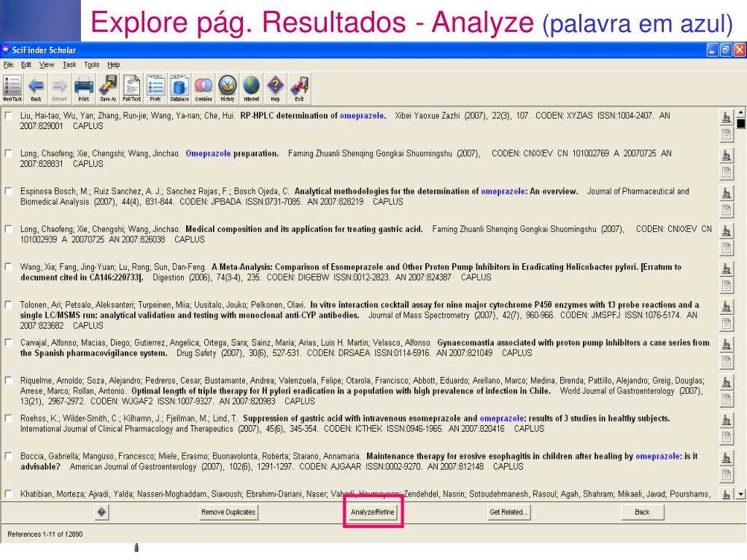Click the Remove Duplicates button

[228, 513]
